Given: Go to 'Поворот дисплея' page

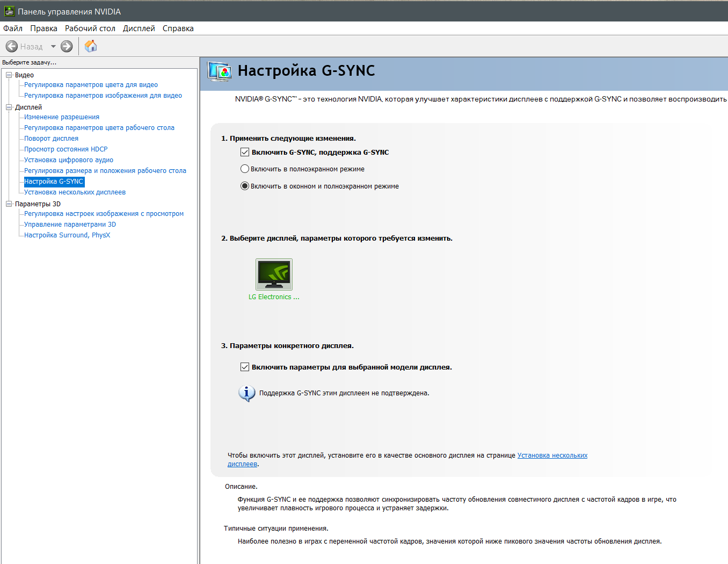Looking at the screenshot, I should pos(51,139).
